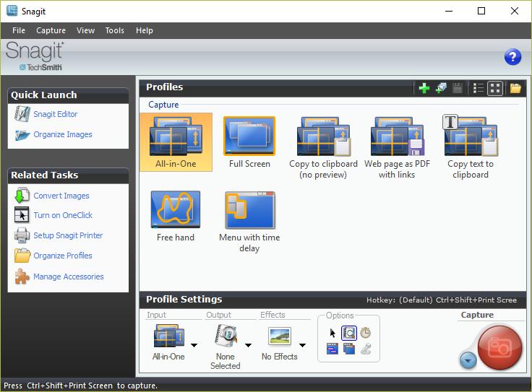Select the Free hand profile
The height and width of the screenshot is (392, 532).
click(176, 216)
